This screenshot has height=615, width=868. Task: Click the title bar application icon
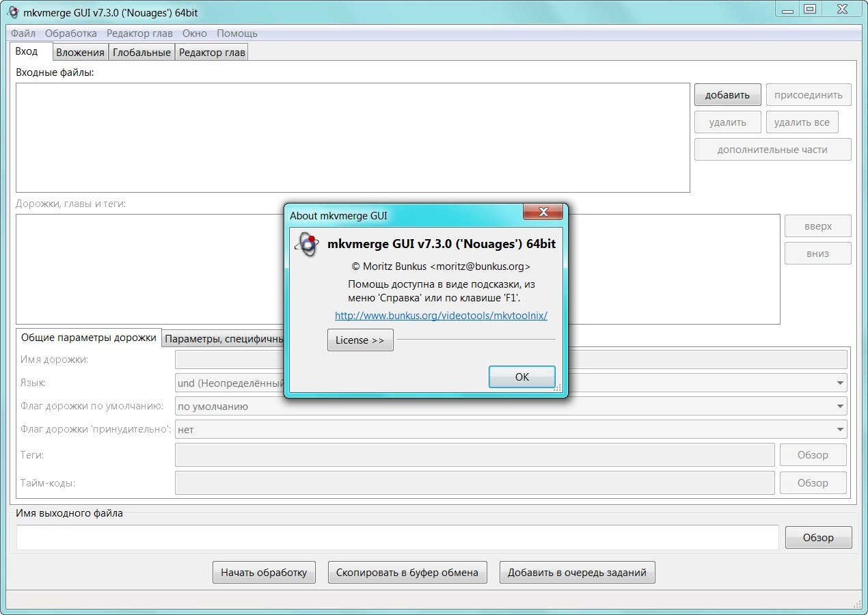[12, 12]
